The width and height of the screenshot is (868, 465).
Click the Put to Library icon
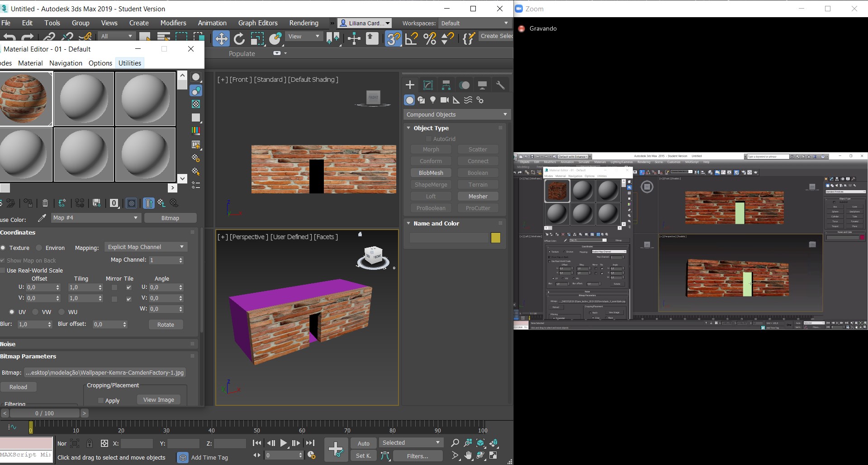click(x=96, y=203)
